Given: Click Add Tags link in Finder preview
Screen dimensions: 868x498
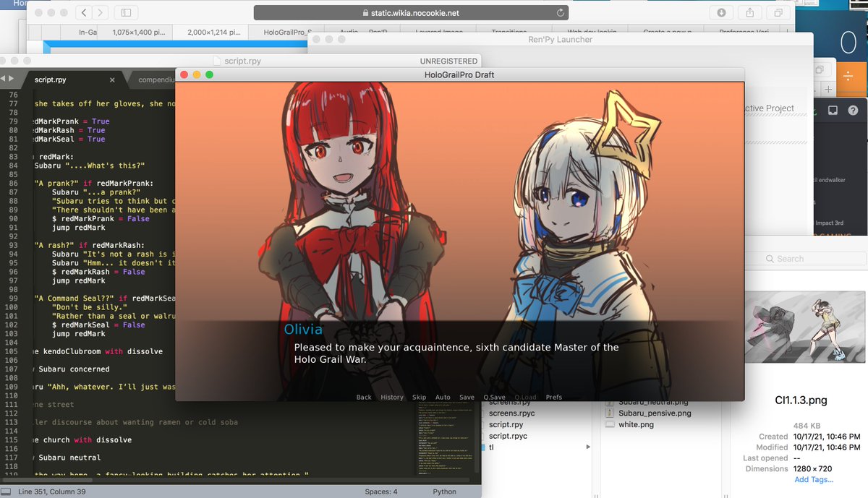Looking at the screenshot, I should click(814, 479).
